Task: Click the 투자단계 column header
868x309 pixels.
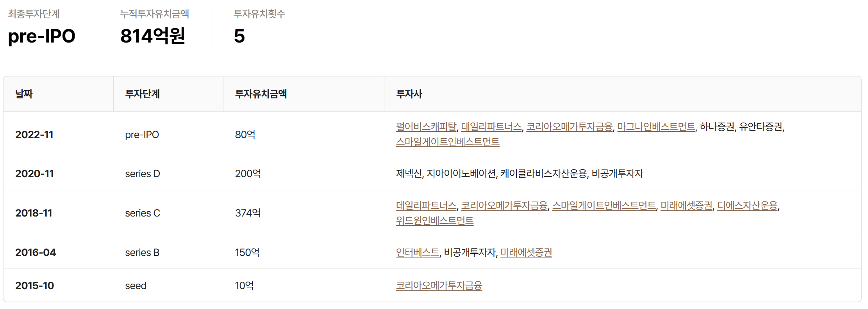Action: click(142, 94)
